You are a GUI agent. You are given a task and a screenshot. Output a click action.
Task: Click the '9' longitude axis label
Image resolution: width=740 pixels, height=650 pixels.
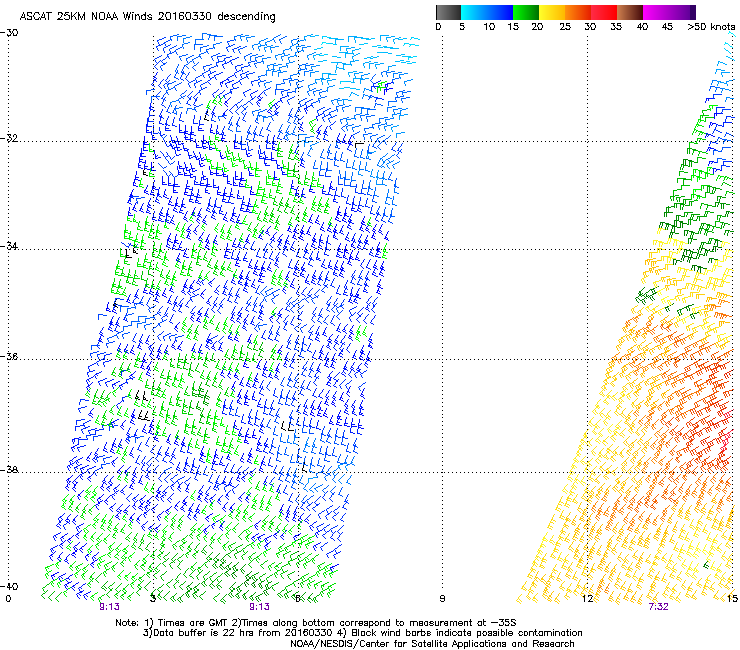click(x=442, y=599)
